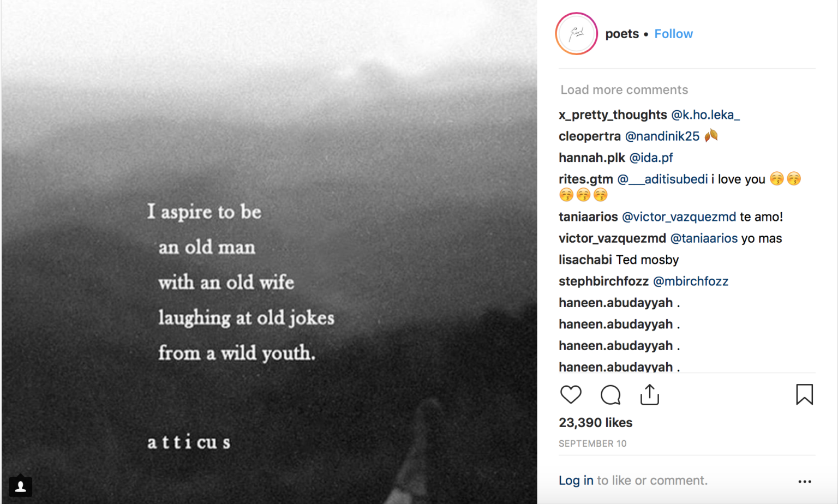Click the falling leaf emoji in cleopertra's comment
The height and width of the screenshot is (504, 838).
711,136
